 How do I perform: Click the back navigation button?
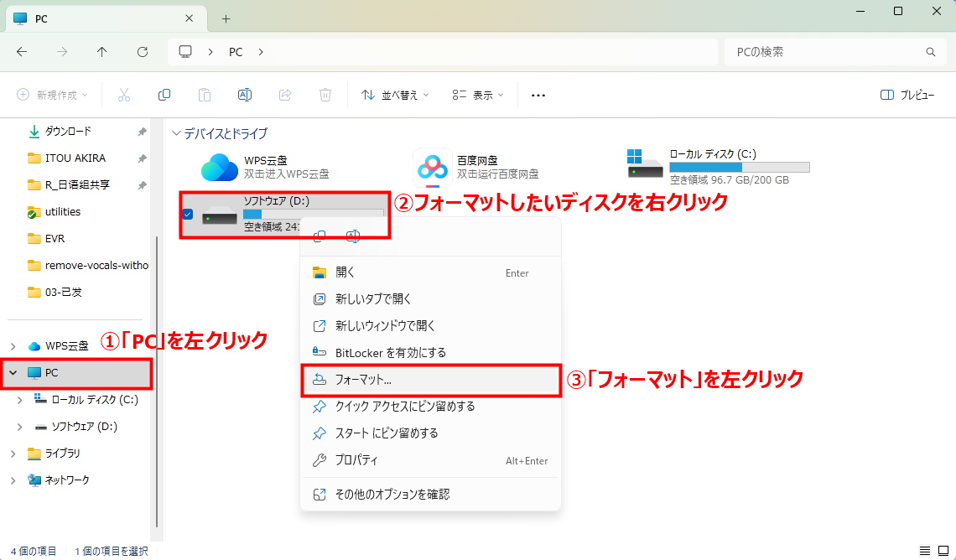pos(22,51)
